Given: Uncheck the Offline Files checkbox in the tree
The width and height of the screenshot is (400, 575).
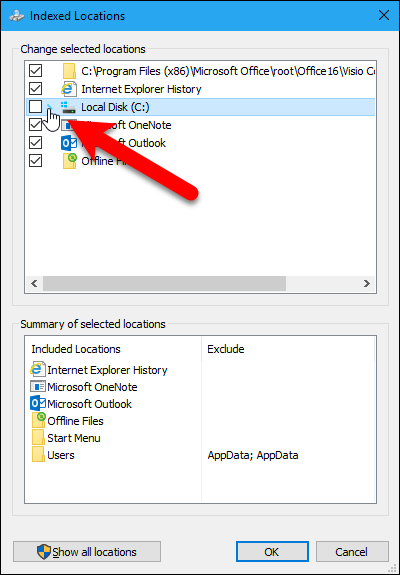Looking at the screenshot, I should (36, 161).
